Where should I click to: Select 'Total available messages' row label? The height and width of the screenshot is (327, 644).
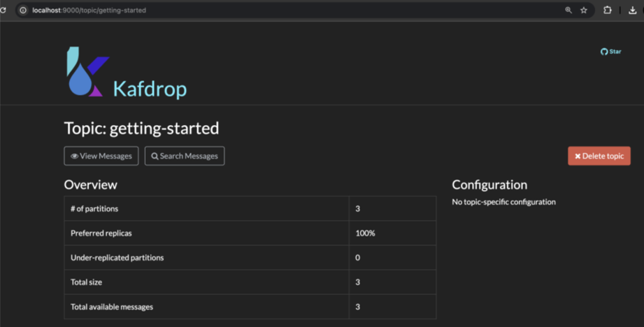tap(112, 307)
